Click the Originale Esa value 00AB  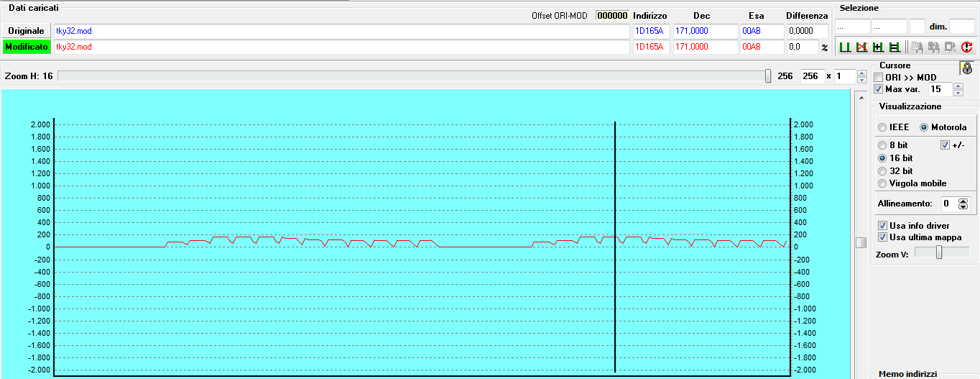coord(761,31)
